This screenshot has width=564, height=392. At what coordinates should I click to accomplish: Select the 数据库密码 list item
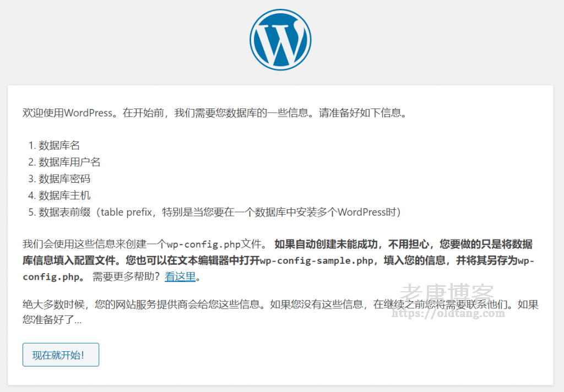(64, 179)
